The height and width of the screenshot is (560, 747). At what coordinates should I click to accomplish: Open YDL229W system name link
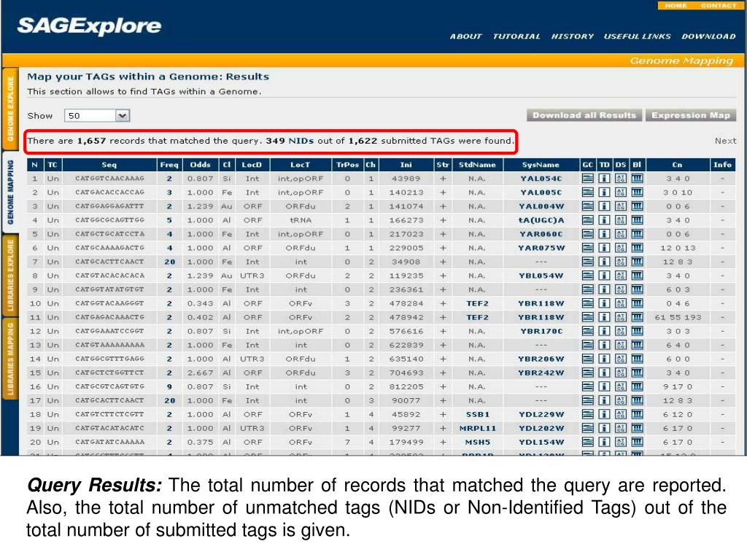click(x=541, y=414)
